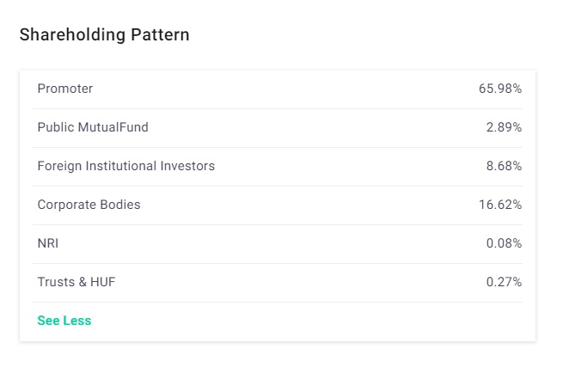Image resolution: width=581 pixels, height=392 pixels.
Task: Click the Shareholding Pattern heading
Action: click(104, 35)
